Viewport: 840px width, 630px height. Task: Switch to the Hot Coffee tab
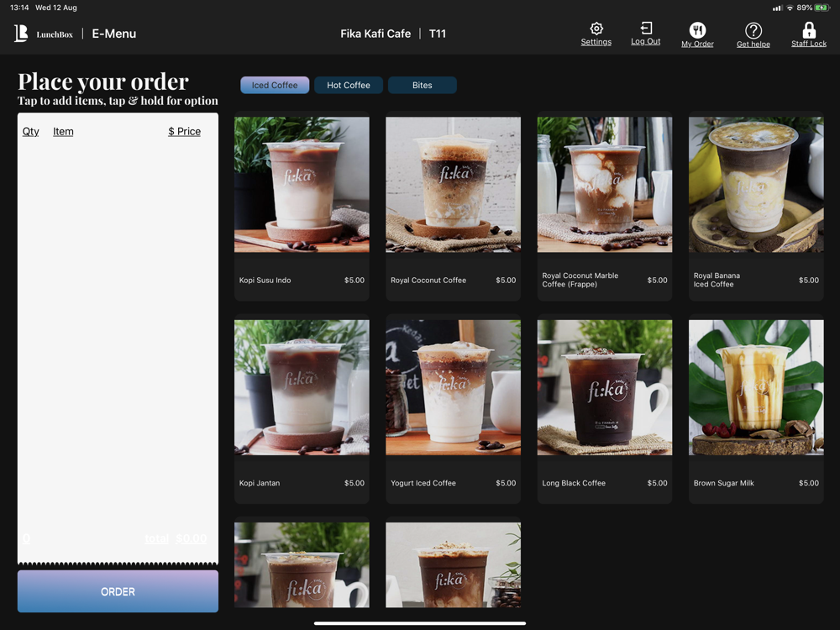[349, 85]
